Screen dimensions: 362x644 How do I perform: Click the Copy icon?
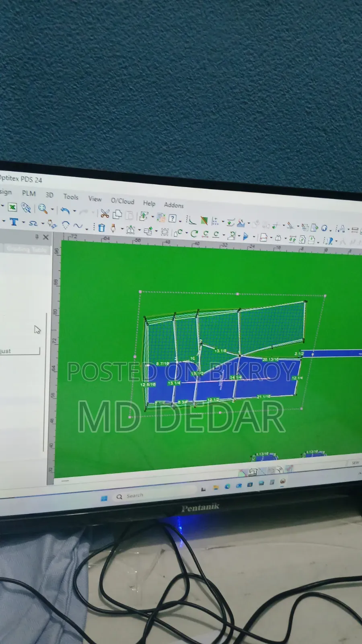coord(117,214)
